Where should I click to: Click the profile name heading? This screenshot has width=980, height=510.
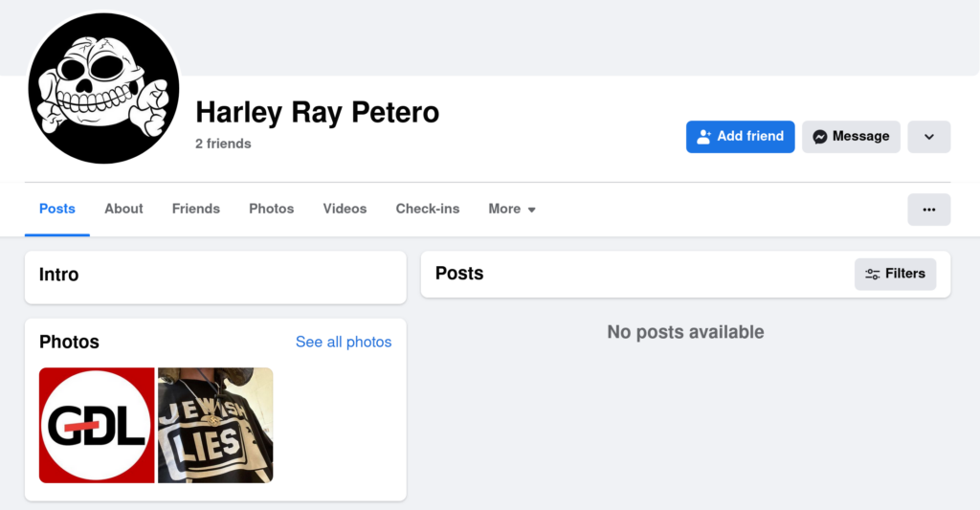[317, 112]
